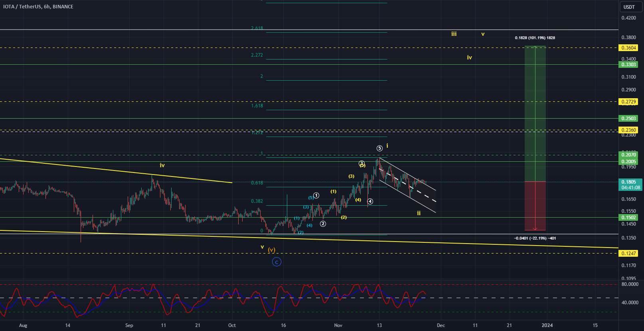Click the 0.4200 price axis value

(x=629, y=18)
